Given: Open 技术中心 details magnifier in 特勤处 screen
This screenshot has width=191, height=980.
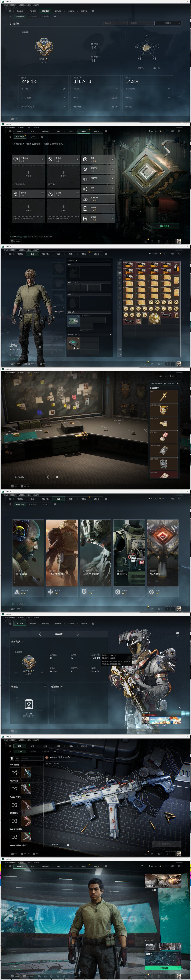Looking at the screenshot, I should pyautogui.click(x=42, y=159).
